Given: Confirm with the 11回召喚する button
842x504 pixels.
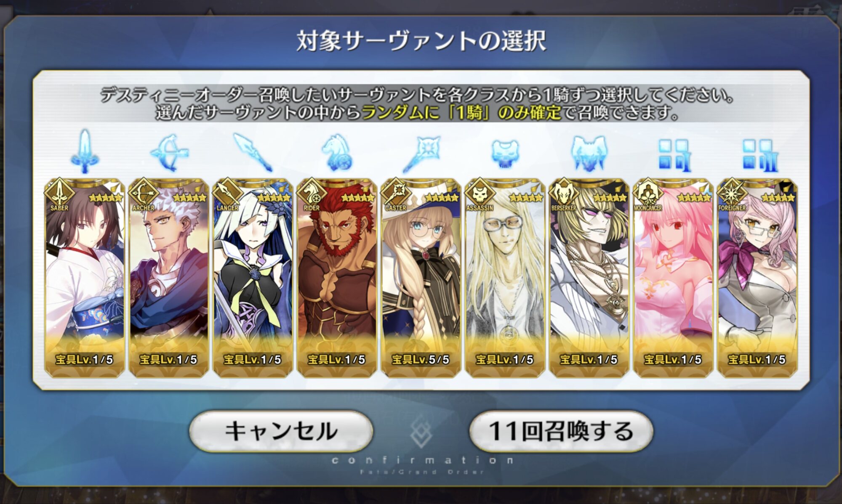Looking at the screenshot, I should [561, 431].
